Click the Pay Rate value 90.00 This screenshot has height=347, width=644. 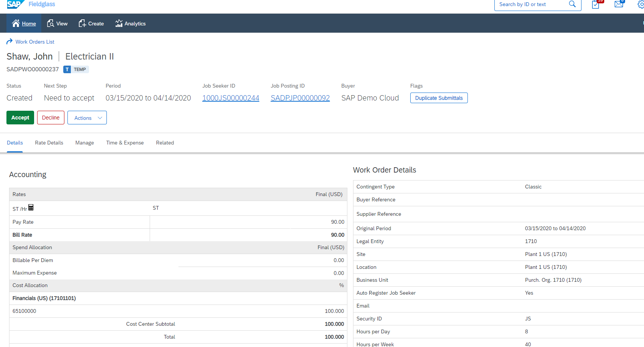338,222
